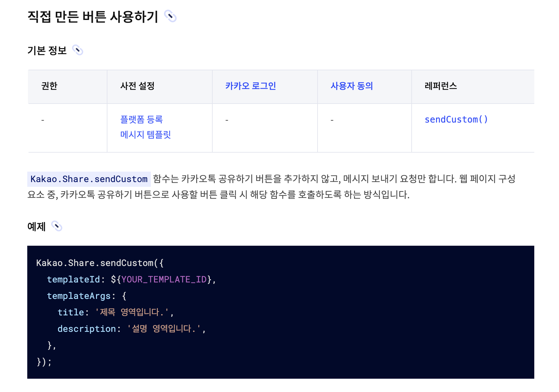Image resolution: width=559 pixels, height=392 pixels.
Task: Open the sendCustom() reference link
Action: pos(456,119)
